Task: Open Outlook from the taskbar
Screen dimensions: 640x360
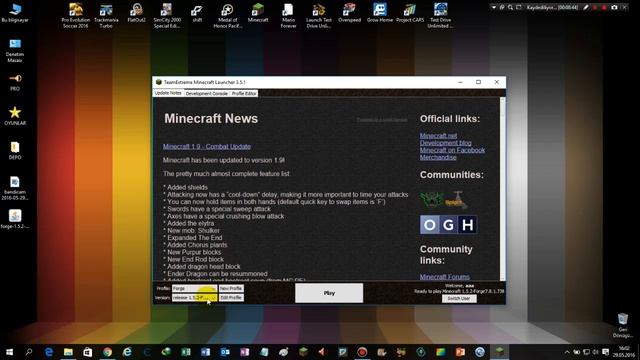Action: click(x=225, y=352)
